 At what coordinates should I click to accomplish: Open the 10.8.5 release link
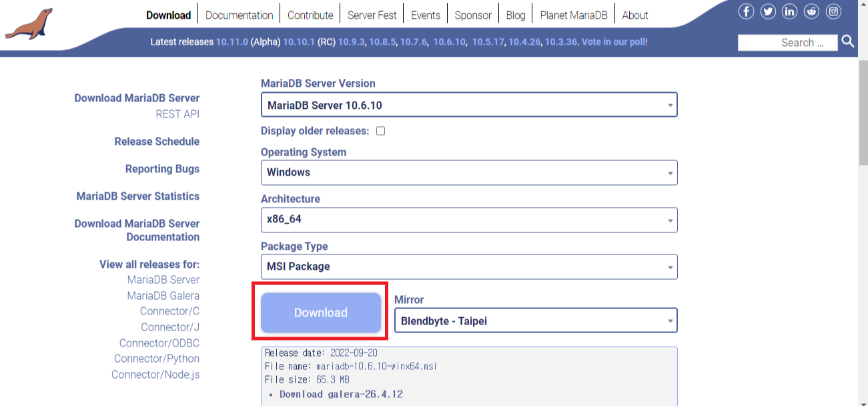pyautogui.click(x=383, y=41)
